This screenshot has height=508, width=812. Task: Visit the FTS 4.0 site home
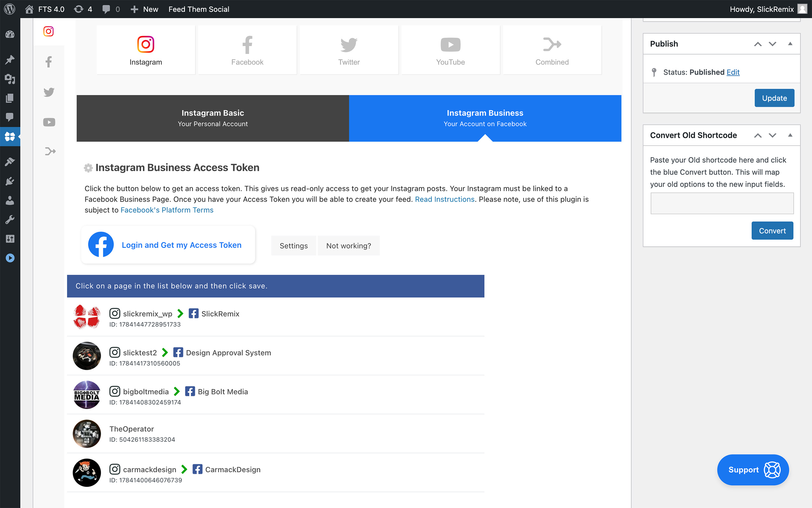point(45,9)
